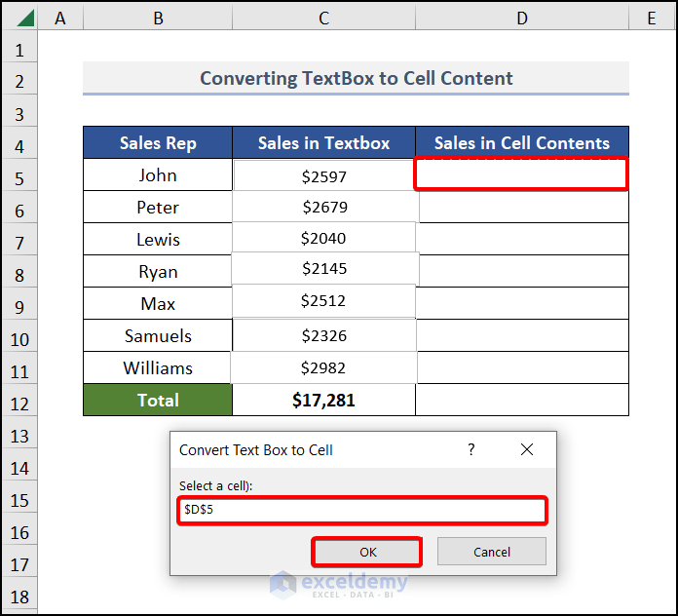Screen dimensions: 678x616
Task: Select empty cell D12 beside the total
Action: [522, 401]
